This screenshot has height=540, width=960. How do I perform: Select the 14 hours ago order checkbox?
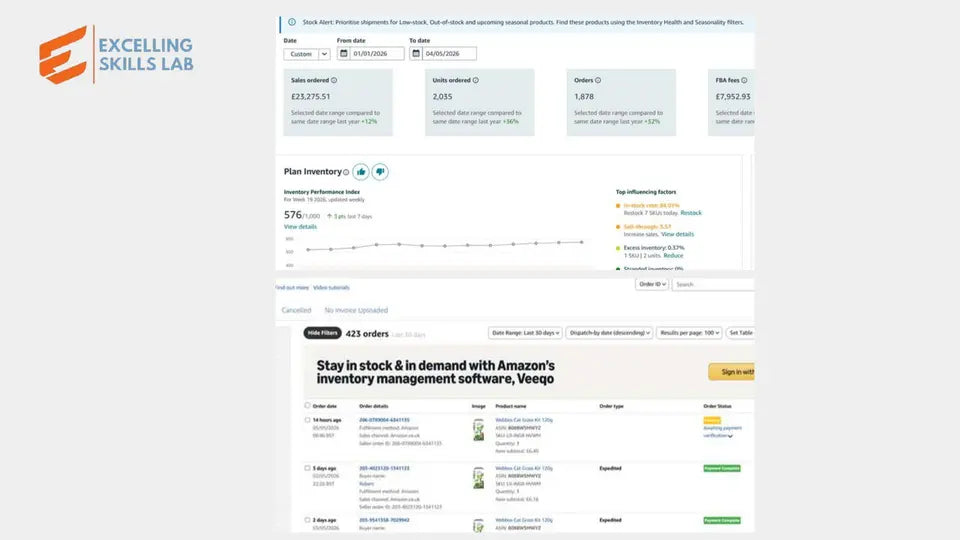click(x=307, y=420)
